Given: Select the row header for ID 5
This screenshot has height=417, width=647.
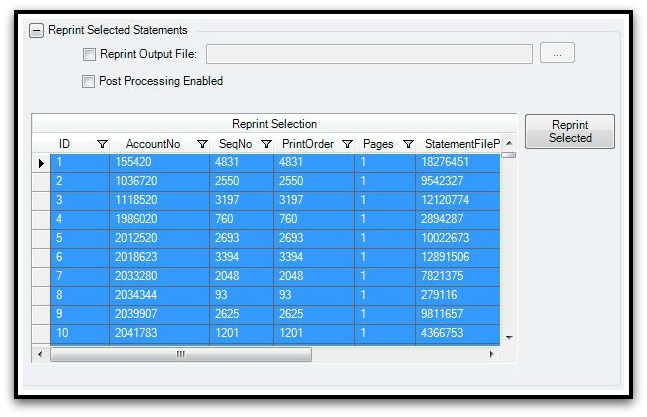Looking at the screenshot, I should pos(41,239).
